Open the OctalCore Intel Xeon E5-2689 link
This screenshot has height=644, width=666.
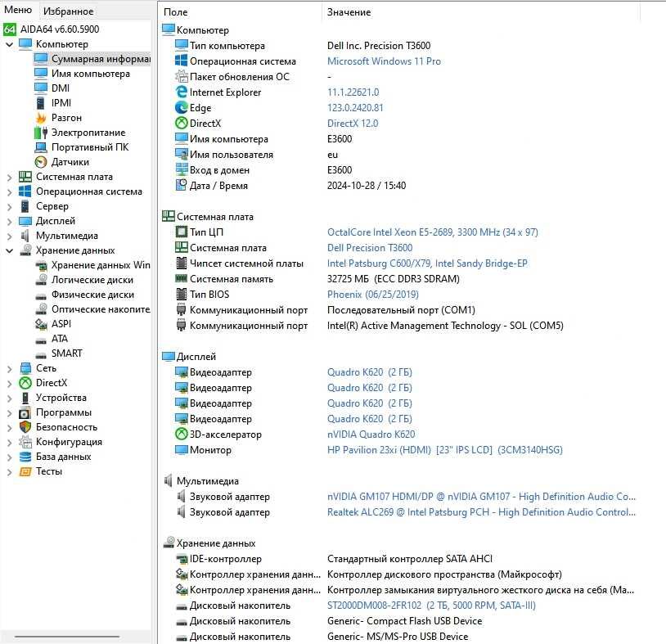click(432, 232)
